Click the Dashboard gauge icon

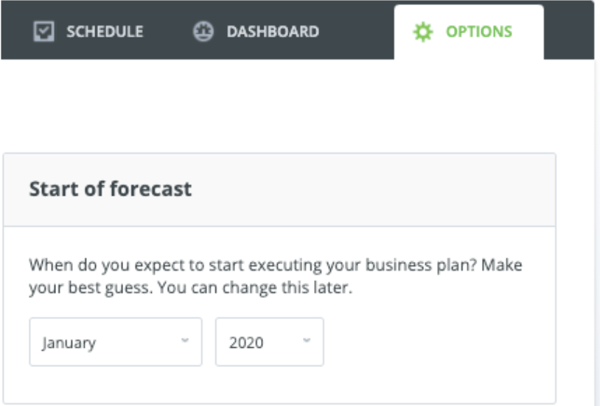(203, 31)
